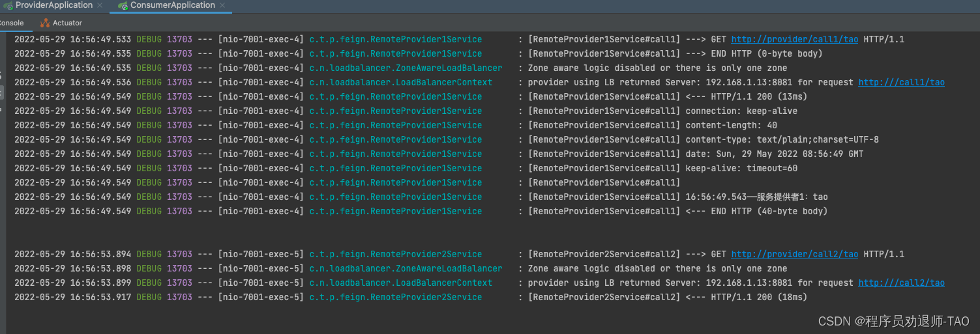Image resolution: width=980 pixels, height=334 pixels.
Task: Click the Actuator tab icon
Action: tap(44, 23)
